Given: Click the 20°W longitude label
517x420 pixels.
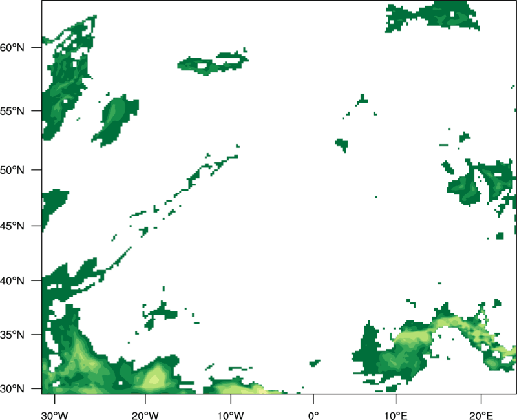Looking at the screenshot, I should (145, 415).
